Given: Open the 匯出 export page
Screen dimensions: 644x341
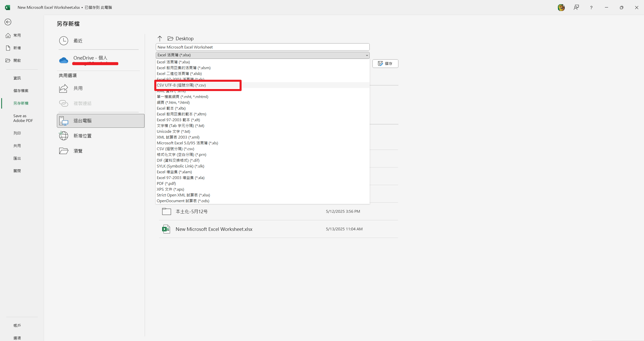Looking at the screenshot, I should [x=17, y=158].
